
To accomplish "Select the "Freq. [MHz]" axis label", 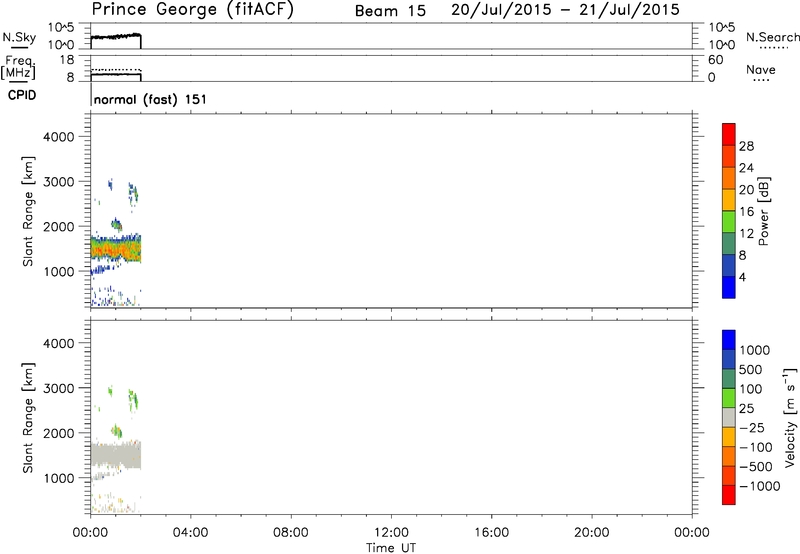I will coord(19,67).
